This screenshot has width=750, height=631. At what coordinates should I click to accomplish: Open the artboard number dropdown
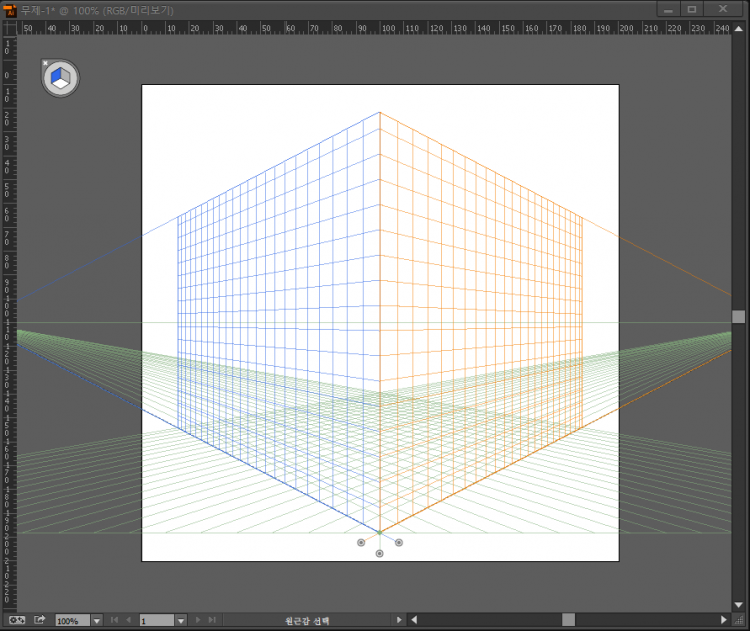[181, 621]
